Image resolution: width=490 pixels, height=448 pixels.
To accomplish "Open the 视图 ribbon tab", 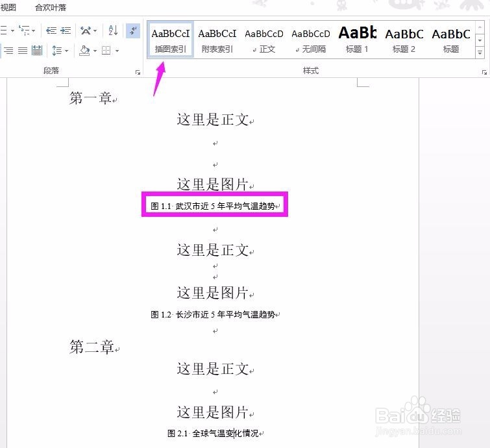I will pyautogui.click(x=8, y=7).
